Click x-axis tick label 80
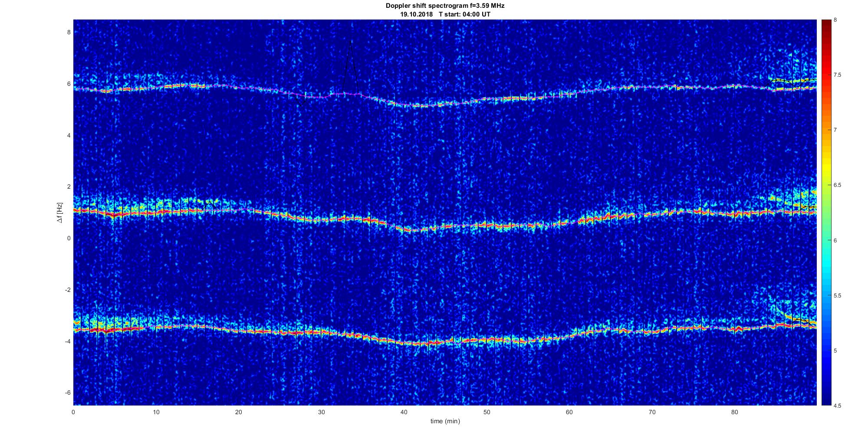The width and height of the screenshot is (868, 435). [734, 412]
